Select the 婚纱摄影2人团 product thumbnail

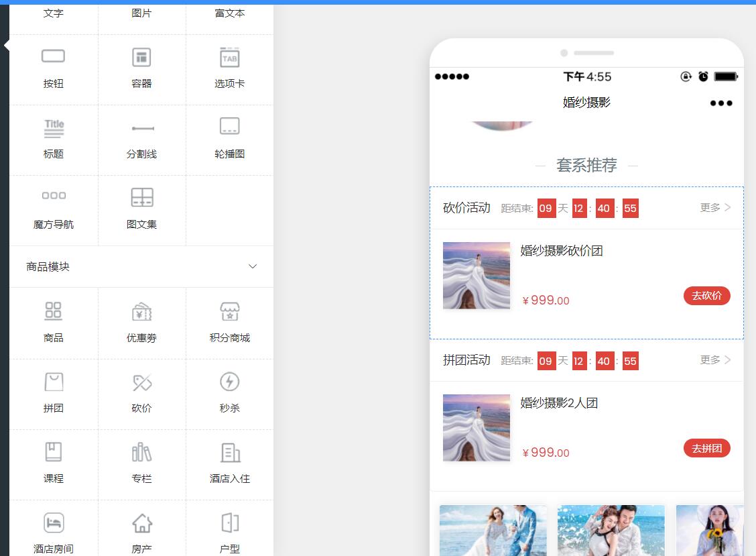[x=477, y=428]
